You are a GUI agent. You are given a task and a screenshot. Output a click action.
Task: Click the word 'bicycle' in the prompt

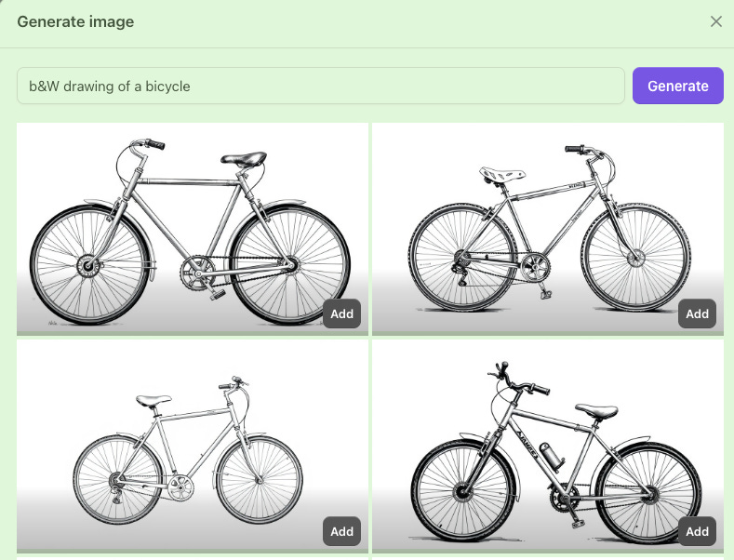click(167, 87)
